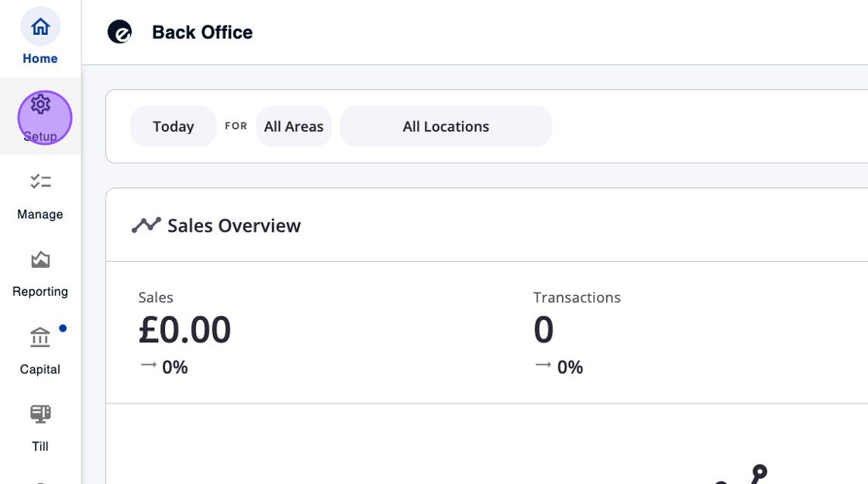Click the data point on the sales chart

point(759,470)
